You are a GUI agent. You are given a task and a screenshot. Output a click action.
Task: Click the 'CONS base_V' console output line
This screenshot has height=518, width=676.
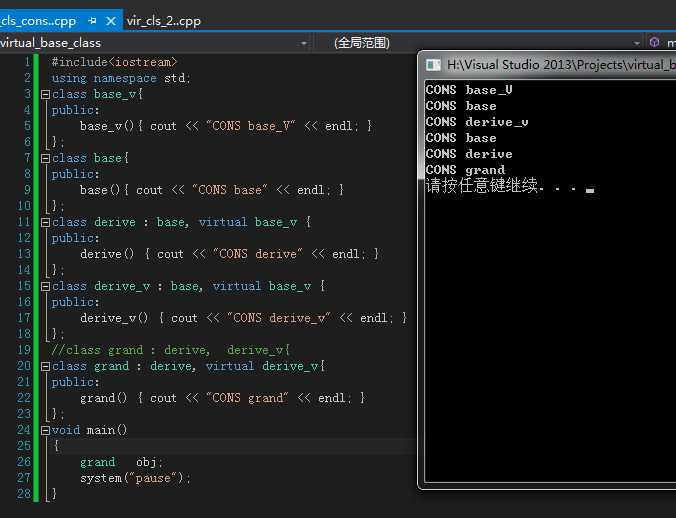pyautogui.click(x=469, y=90)
